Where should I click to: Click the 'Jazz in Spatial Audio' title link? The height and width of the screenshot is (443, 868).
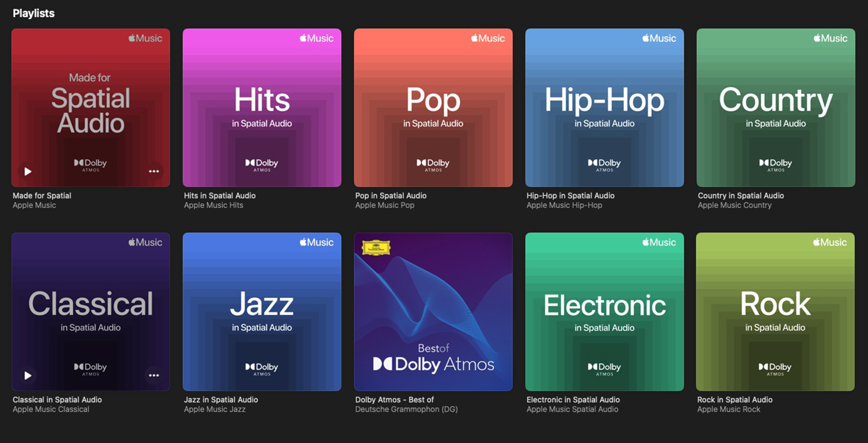click(221, 400)
